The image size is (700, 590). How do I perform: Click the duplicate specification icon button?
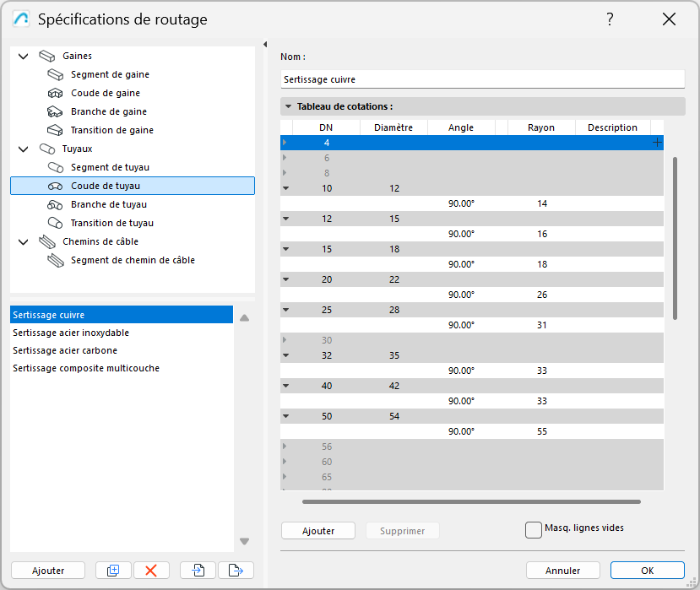[x=113, y=571]
